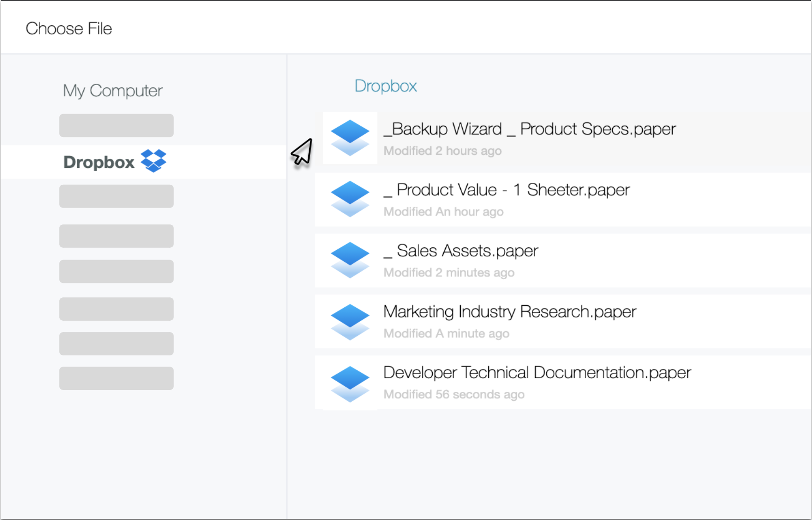
Task: Click the gray placeholder directly below Dropbox
Action: click(x=116, y=196)
